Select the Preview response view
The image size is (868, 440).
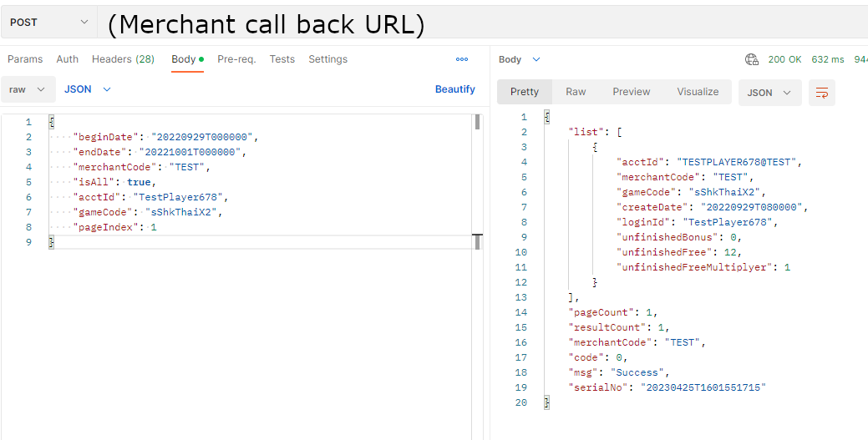click(x=631, y=92)
